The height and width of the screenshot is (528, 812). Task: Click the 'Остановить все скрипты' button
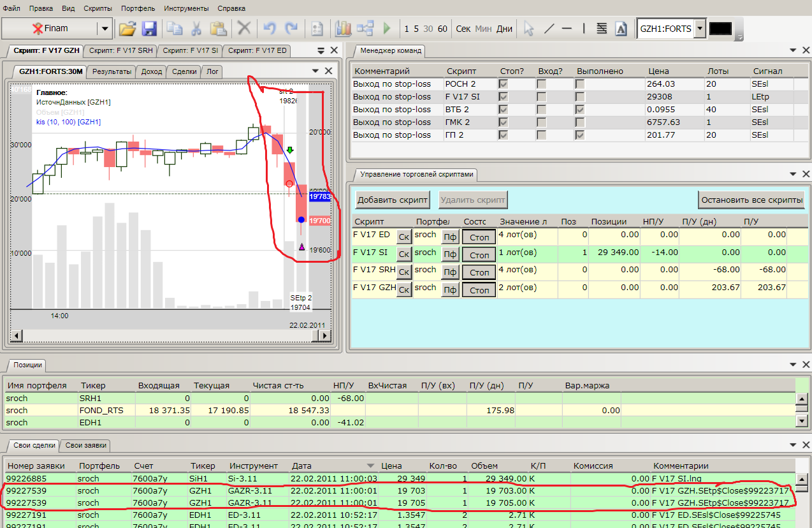tap(751, 200)
